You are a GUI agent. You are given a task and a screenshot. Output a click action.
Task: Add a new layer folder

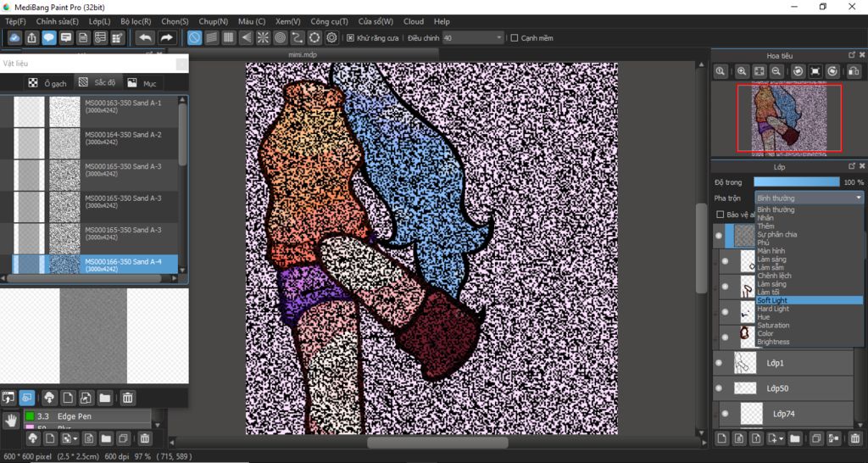795,438
